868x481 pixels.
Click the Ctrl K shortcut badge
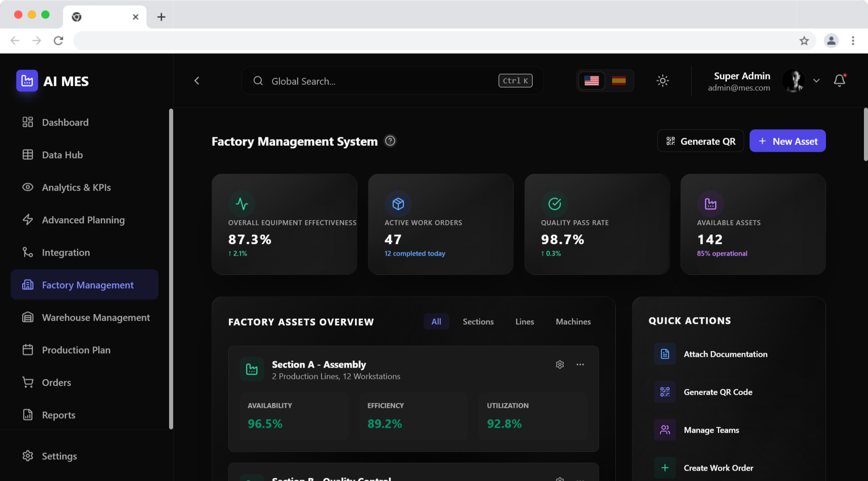pos(515,81)
